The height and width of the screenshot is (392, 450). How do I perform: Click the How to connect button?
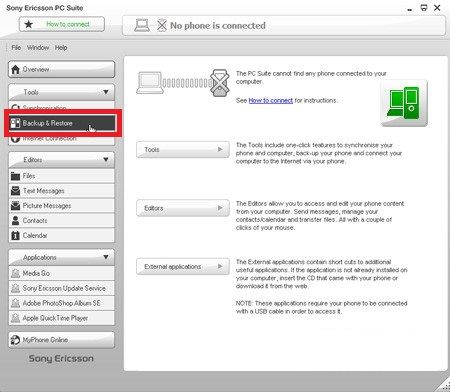(x=62, y=24)
